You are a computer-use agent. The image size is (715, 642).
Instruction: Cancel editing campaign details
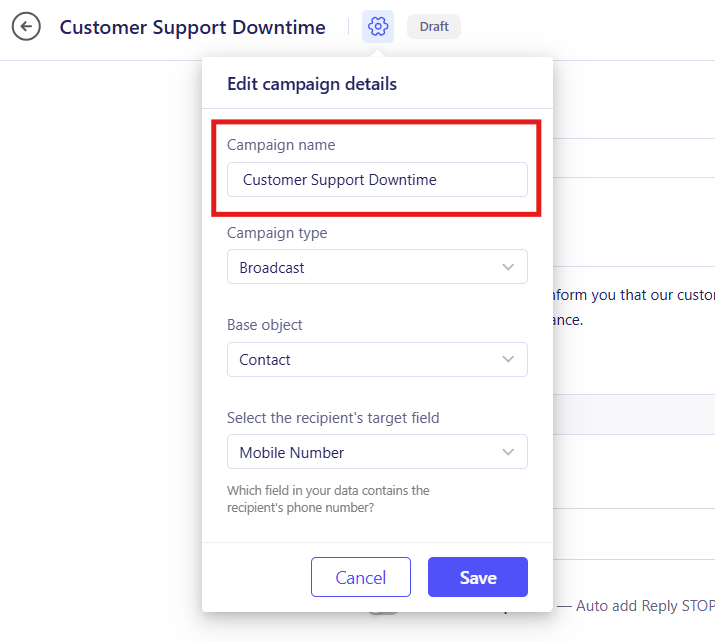point(361,577)
